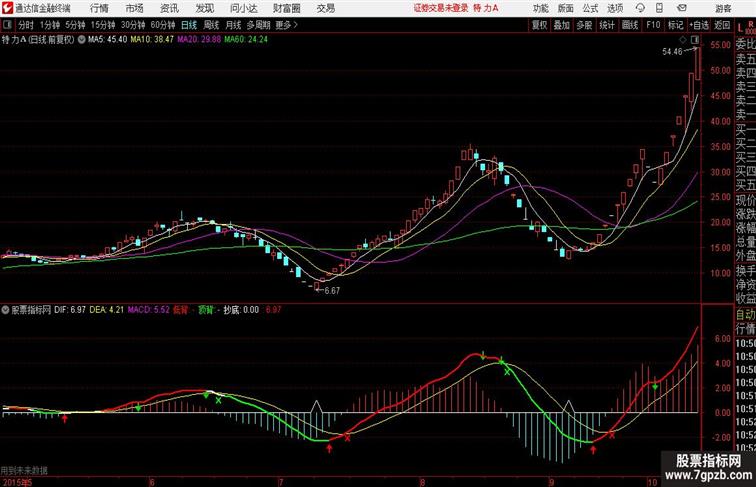Click the month 8 date axis marker
The height and width of the screenshot is (487, 756).
tap(422, 482)
